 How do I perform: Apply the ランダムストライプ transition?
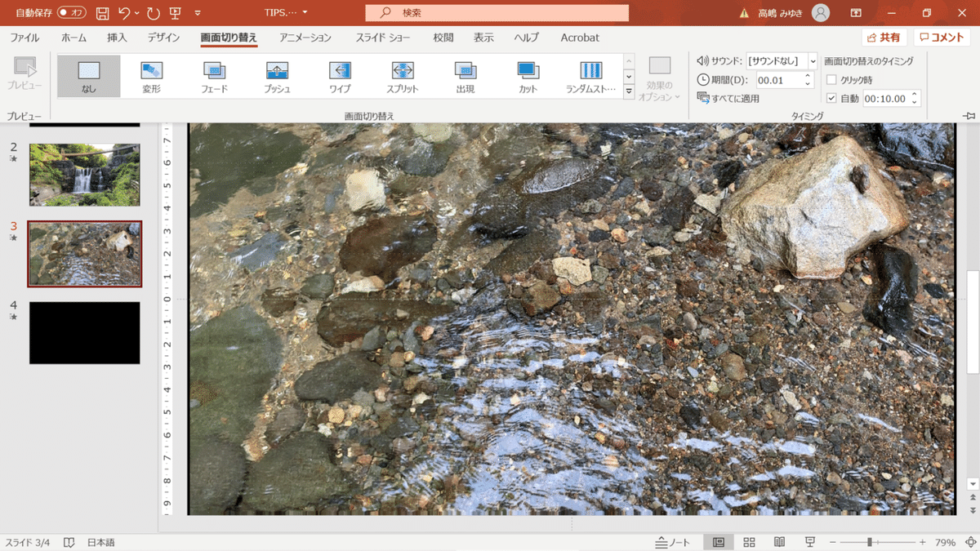pos(590,76)
